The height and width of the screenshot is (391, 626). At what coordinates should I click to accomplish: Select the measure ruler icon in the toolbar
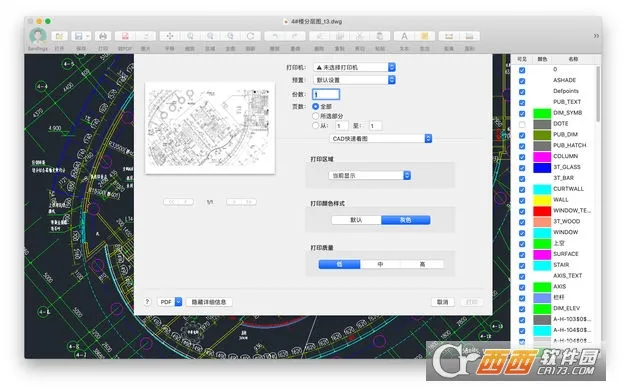[x=449, y=36]
